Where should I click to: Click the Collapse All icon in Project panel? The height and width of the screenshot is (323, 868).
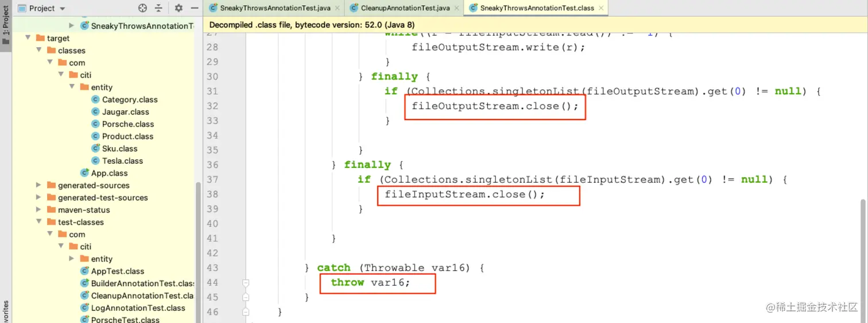(158, 8)
